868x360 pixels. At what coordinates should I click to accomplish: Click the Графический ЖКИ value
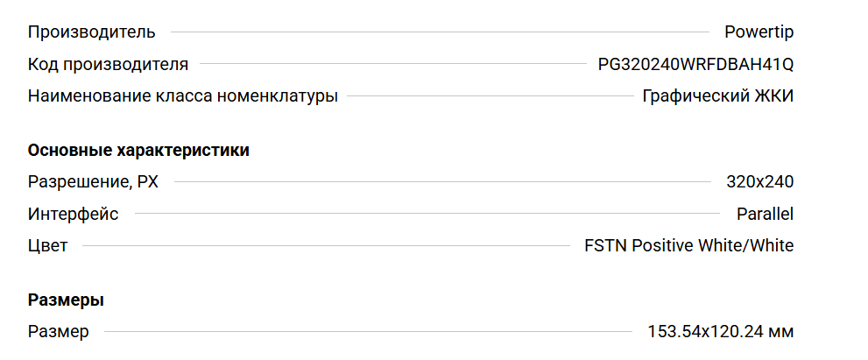717,95
